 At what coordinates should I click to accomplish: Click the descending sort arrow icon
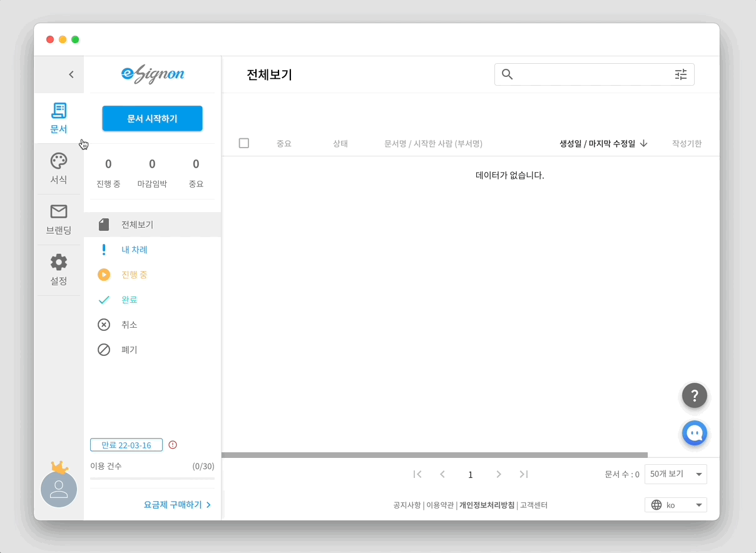(x=643, y=143)
